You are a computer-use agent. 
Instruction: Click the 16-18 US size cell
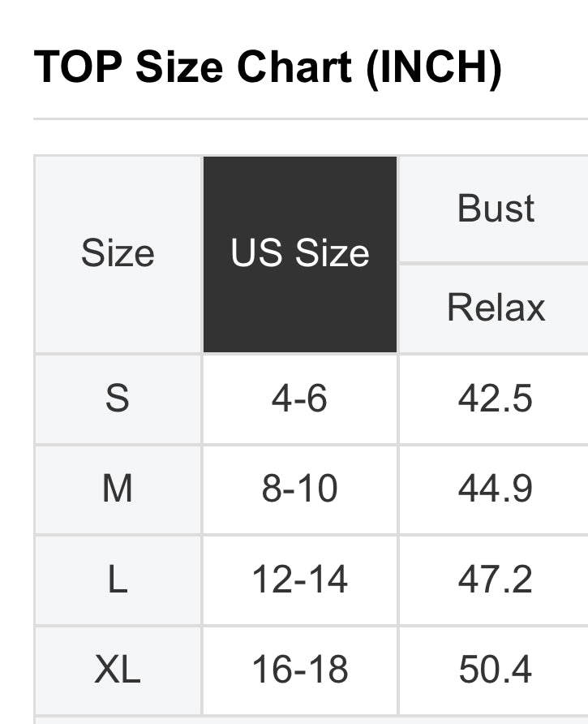(x=300, y=670)
